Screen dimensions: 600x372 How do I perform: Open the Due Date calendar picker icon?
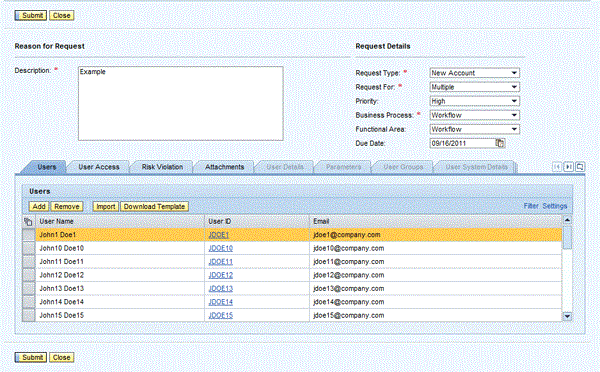click(x=500, y=143)
